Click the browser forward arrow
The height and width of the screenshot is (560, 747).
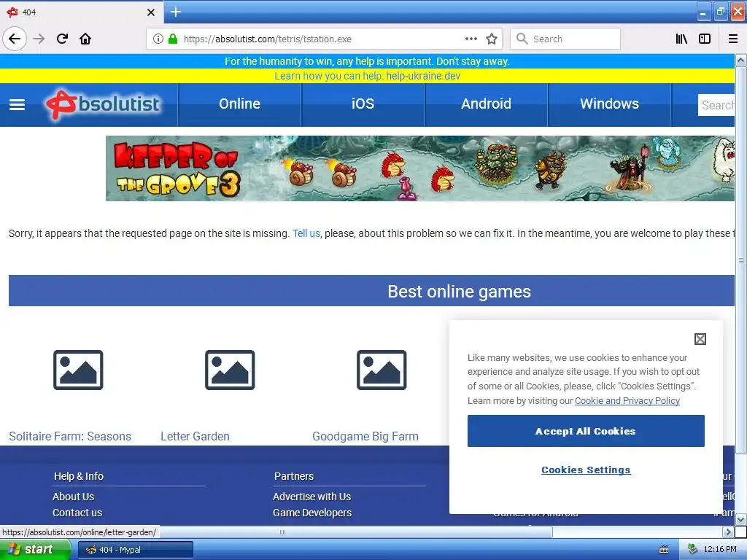(x=39, y=39)
